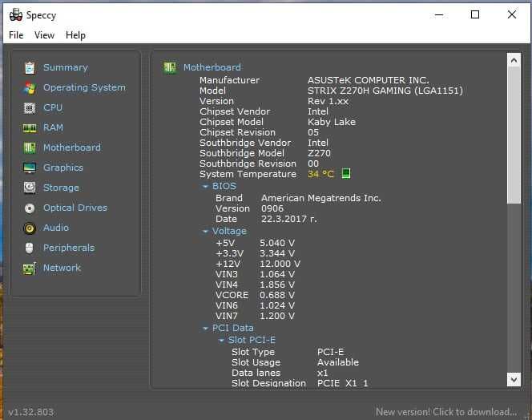This screenshot has width=532, height=420.
Task: Click the Graphics monitor icon
Action: click(30, 168)
